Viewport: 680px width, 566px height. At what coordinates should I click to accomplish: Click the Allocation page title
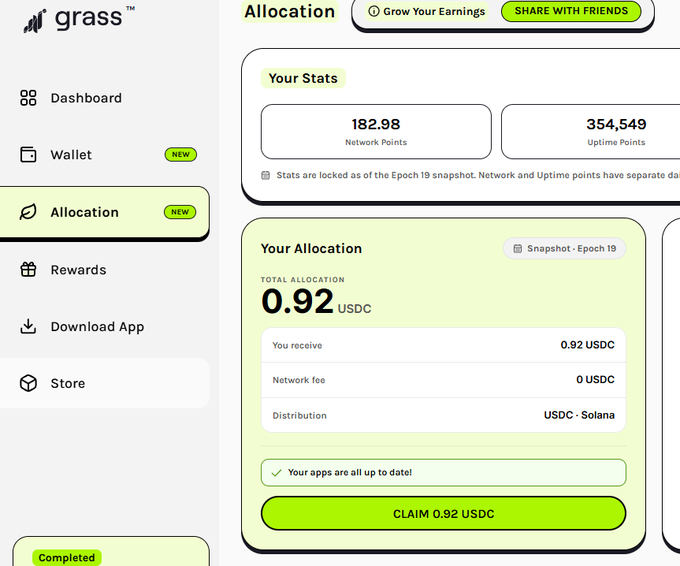coord(290,11)
